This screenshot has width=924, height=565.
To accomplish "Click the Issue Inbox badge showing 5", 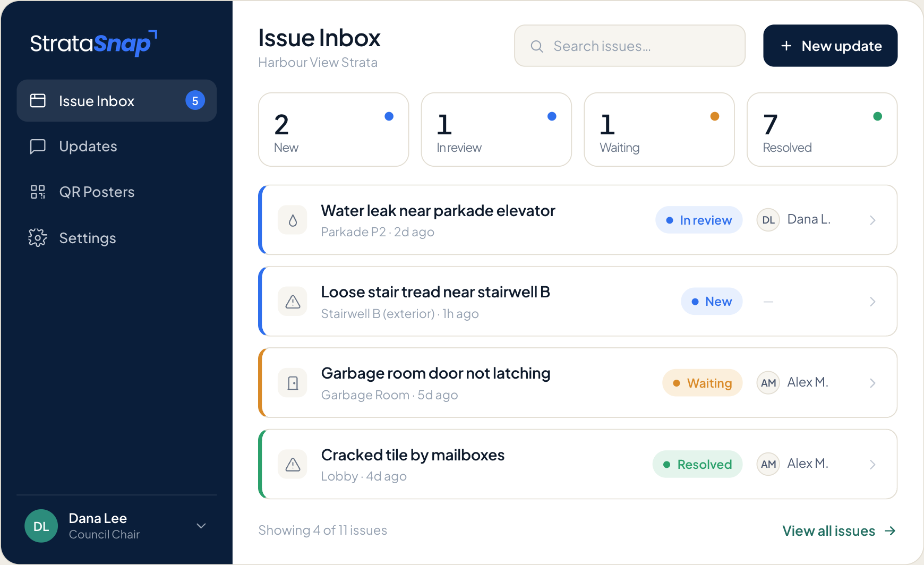I will 195,100.
